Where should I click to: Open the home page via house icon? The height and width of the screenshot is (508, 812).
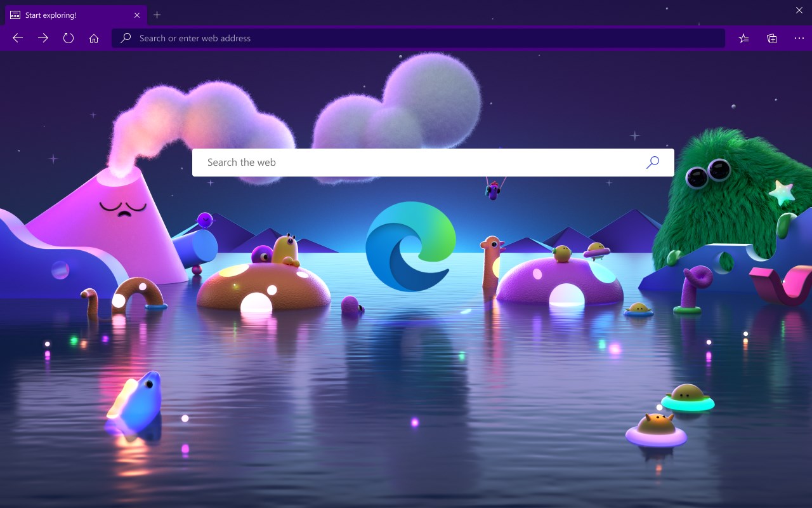pyautogui.click(x=94, y=38)
